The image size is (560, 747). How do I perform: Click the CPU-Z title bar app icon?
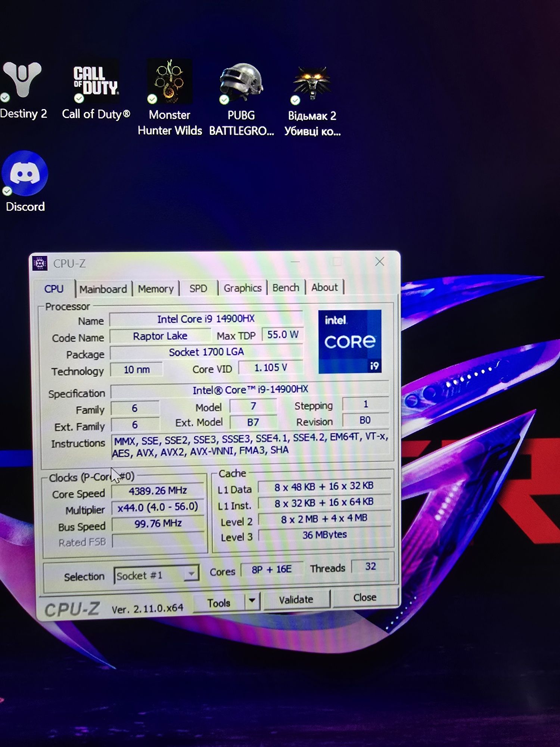[x=40, y=263]
